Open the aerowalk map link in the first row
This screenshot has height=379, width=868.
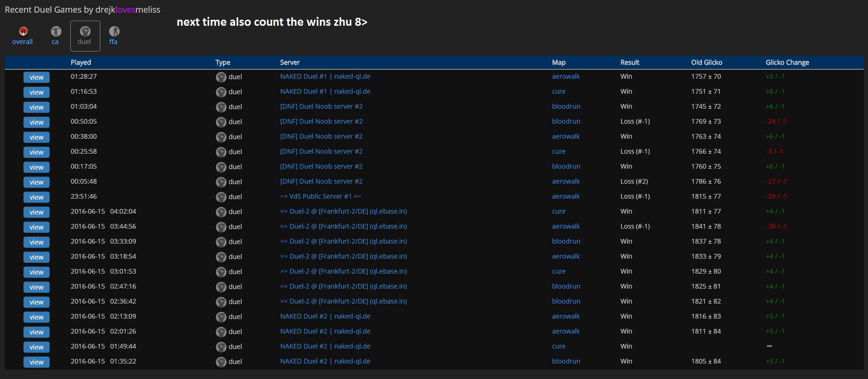pyautogui.click(x=566, y=76)
